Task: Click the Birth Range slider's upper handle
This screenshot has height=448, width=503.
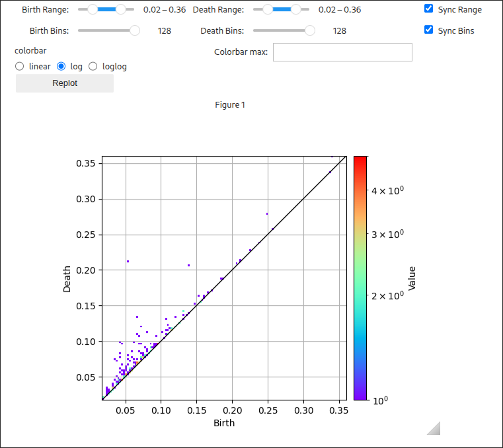Action: click(120, 10)
